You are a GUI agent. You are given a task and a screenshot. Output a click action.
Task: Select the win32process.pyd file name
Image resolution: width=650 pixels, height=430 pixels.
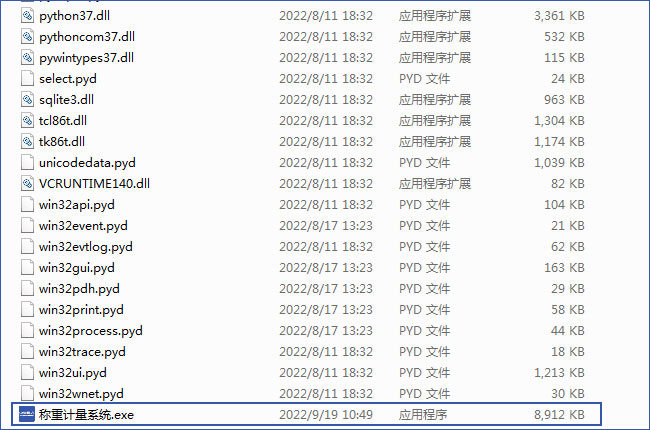coord(91,331)
